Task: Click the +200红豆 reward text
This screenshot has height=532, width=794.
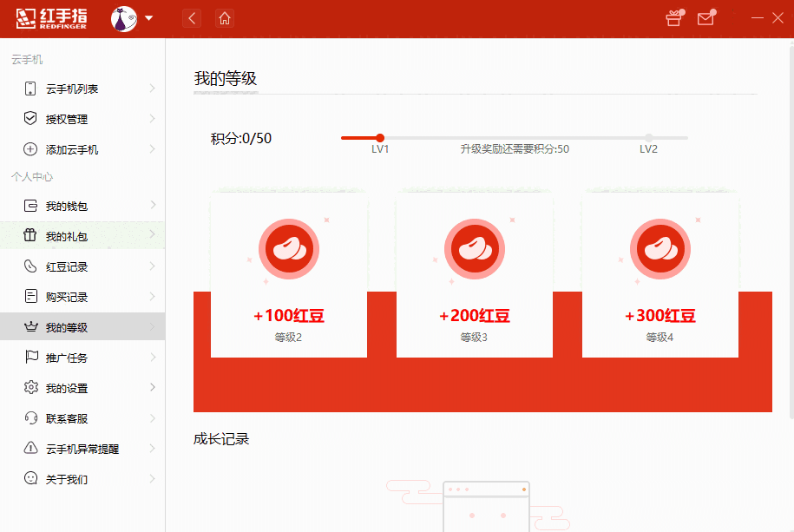Action: (x=475, y=316)
